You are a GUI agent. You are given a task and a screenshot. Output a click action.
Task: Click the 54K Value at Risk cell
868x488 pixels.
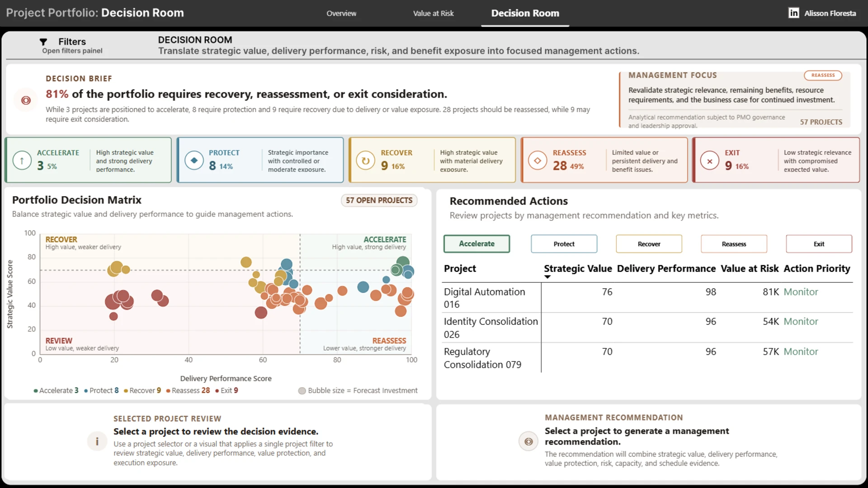(x=770, y=322)
